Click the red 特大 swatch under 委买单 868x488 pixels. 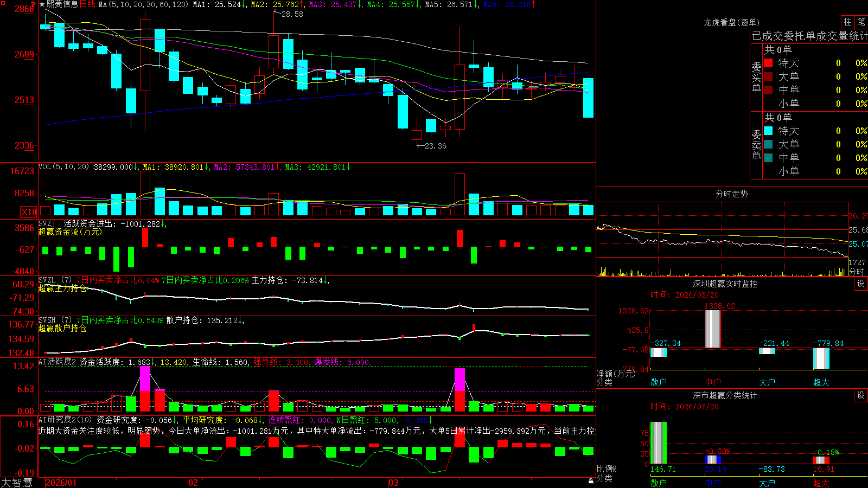pos(768,63)
